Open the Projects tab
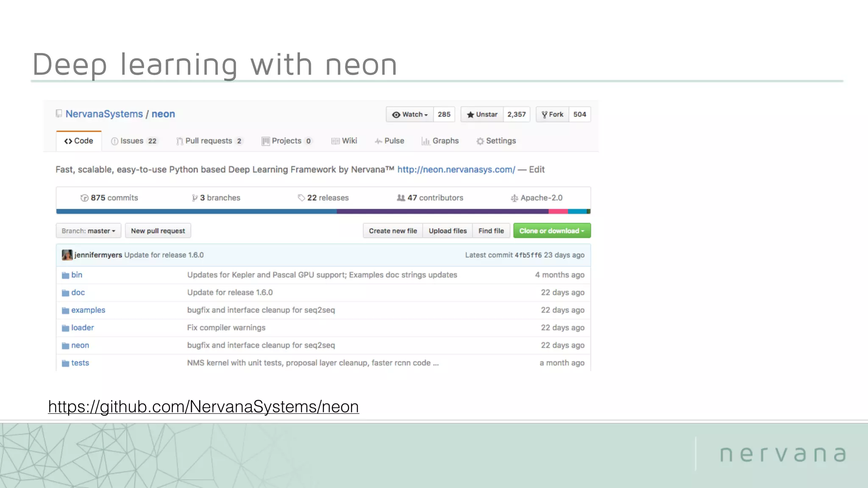Viewport: 868px width, 488px height. (287, 141)
